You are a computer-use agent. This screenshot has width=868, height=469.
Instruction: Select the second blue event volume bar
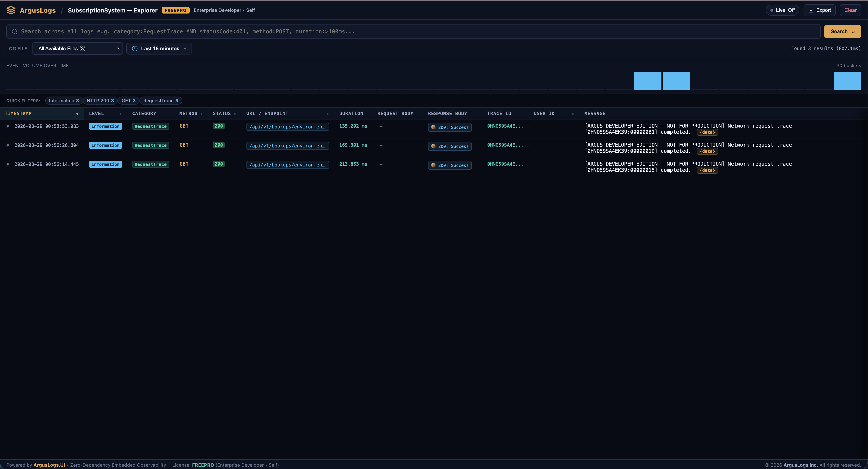coord(676,81)
